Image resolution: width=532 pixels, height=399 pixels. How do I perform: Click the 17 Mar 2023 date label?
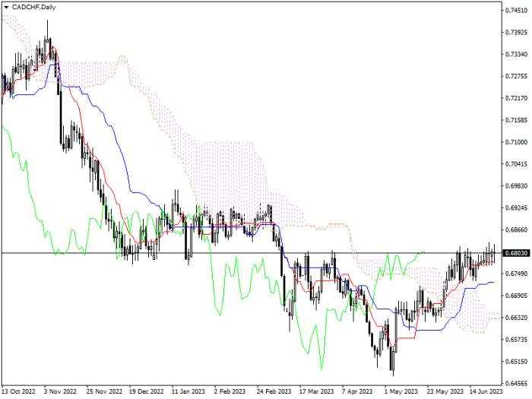click(x=316, y=391)
